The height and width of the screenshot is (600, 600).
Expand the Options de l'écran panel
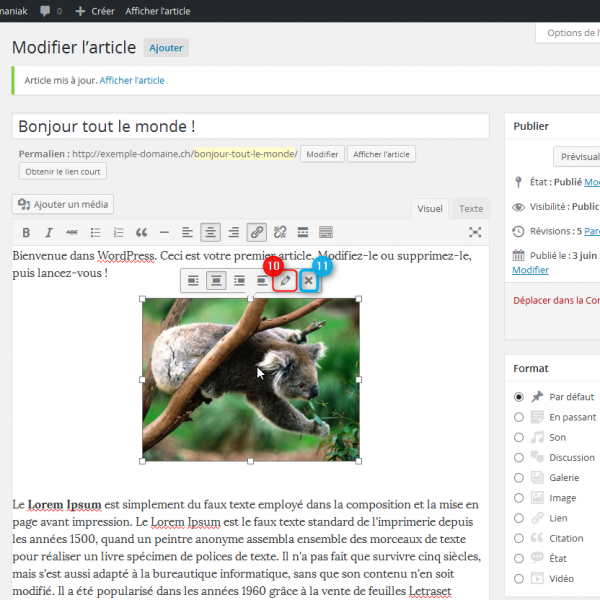[x=570, y=33]
